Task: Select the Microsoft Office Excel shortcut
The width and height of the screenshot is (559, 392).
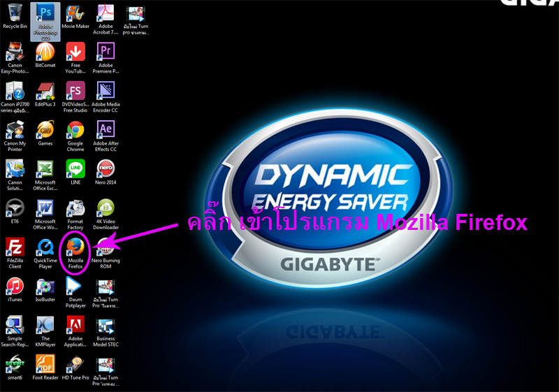Action: [45, 169]
